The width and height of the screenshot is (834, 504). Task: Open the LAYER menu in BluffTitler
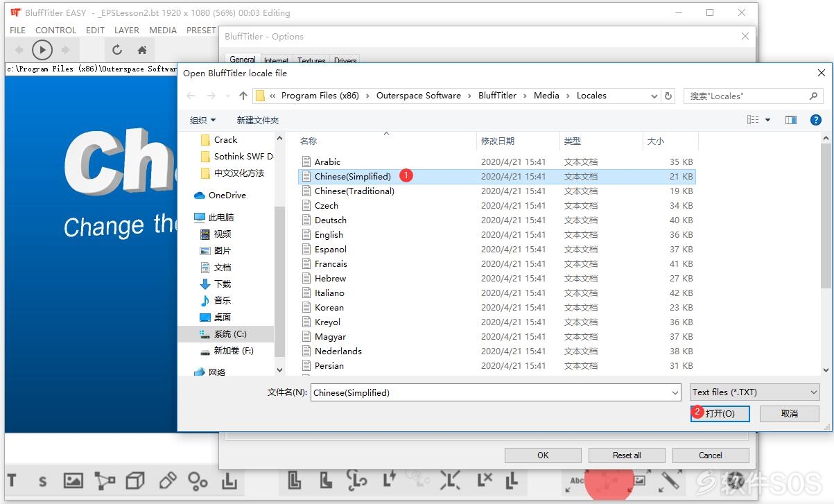point(127,30)
